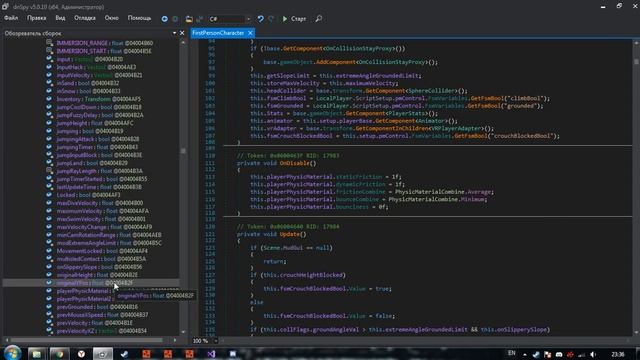Select the jumpLand field in tree
640x360 pixels.
pyautogui.click(x=92, y=163)
